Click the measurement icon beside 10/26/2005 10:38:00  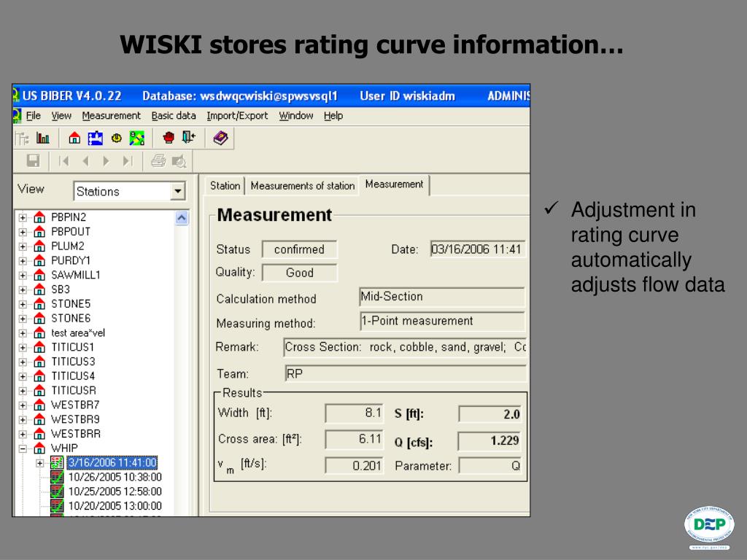[57, 477]
